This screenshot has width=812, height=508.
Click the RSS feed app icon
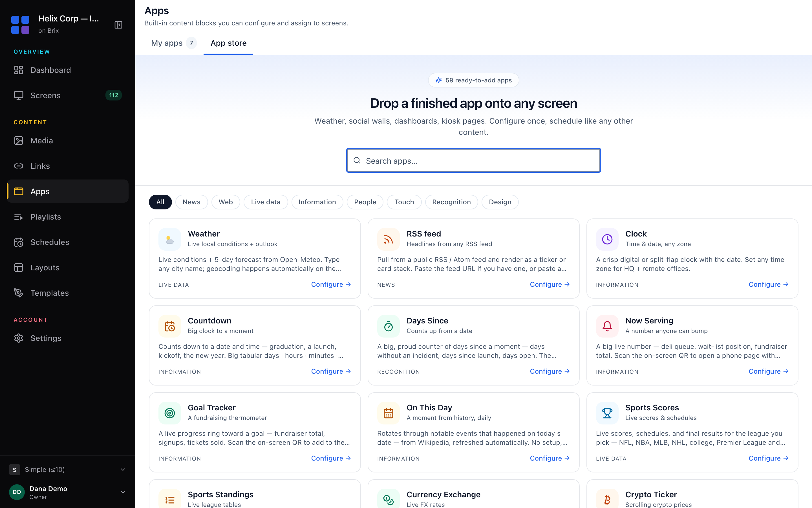(389, 239)
